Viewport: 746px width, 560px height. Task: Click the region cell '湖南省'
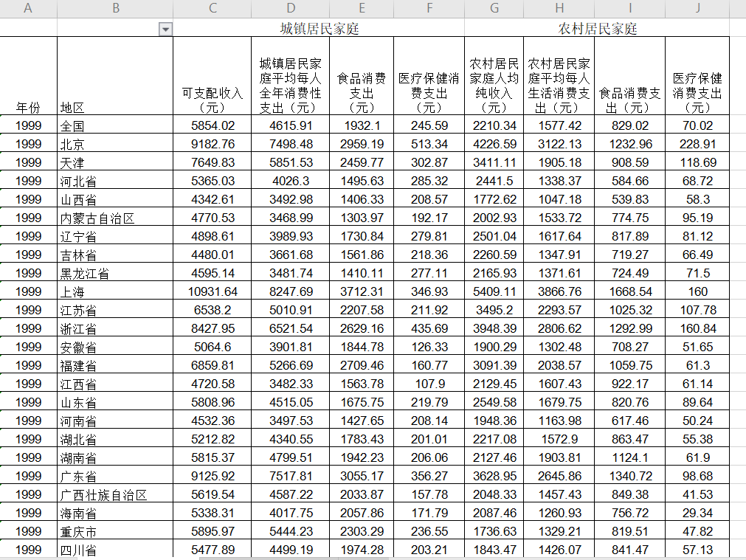(x=115, y=457)
